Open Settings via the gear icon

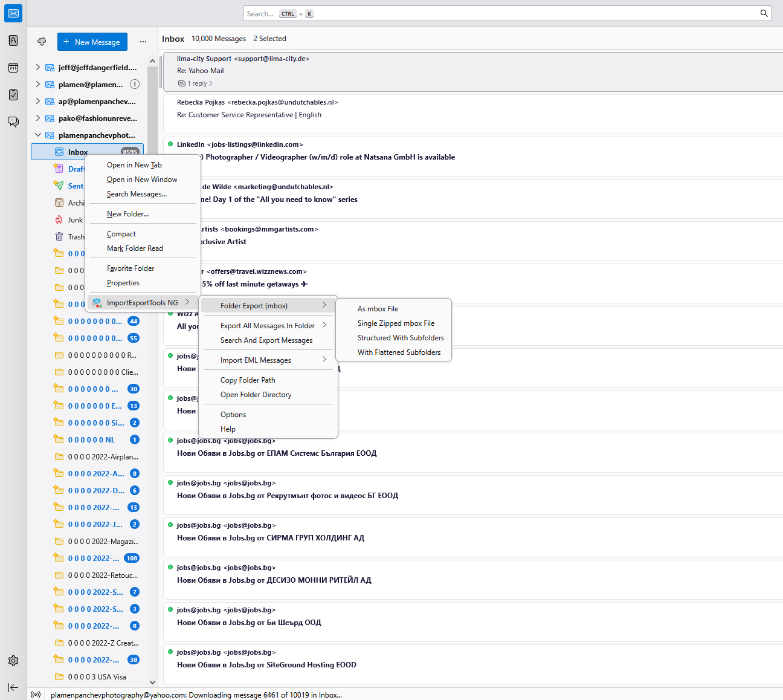tap(13, 661)
